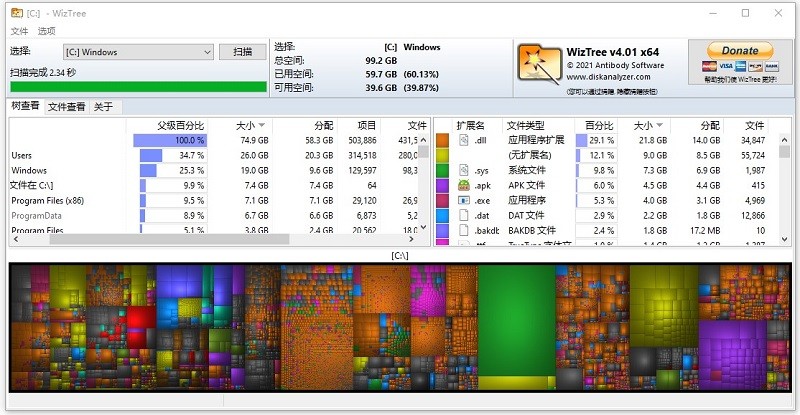Image resolution: width=800 pixels, height=415 pixels.
Task: Click file type list scroll up arrow
Action: tap(785, 139)
